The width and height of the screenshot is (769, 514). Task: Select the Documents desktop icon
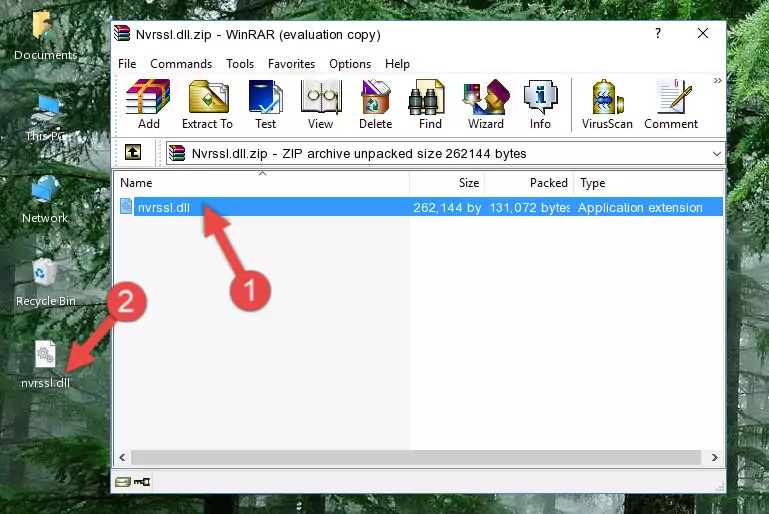(x=45, y=37)
